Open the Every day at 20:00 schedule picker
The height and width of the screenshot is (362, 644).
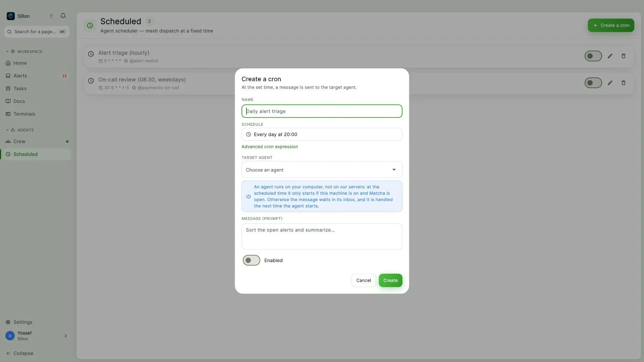coord(322,134)
